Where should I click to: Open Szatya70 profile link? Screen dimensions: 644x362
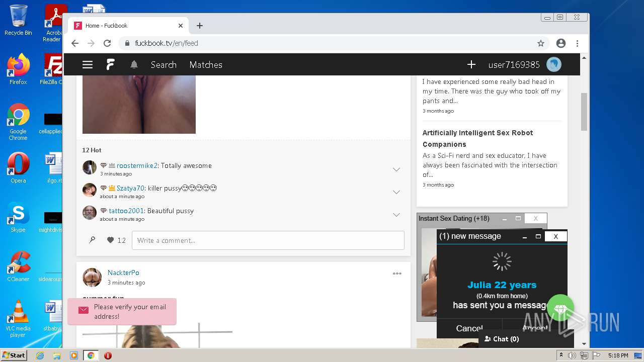[130, 188]
